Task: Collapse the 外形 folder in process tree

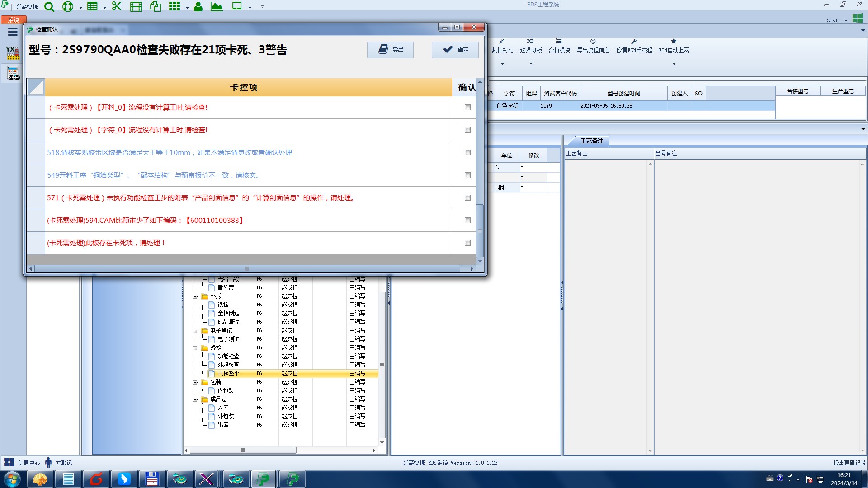Action: coord(195,297)
